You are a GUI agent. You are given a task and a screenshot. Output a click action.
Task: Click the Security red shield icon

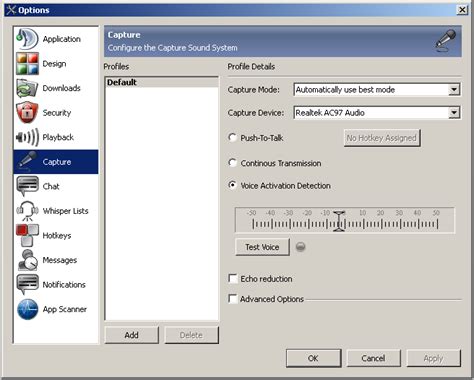pyautogui.click(x=27, y=113)
